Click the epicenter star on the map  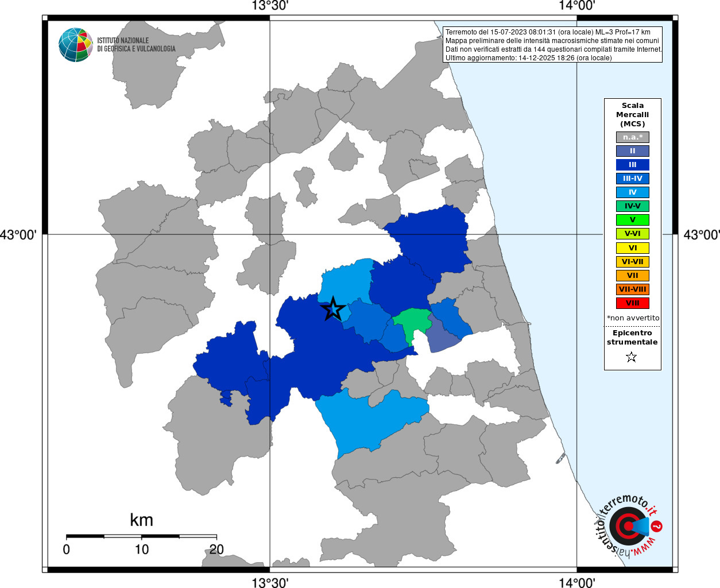click(333, 310)
